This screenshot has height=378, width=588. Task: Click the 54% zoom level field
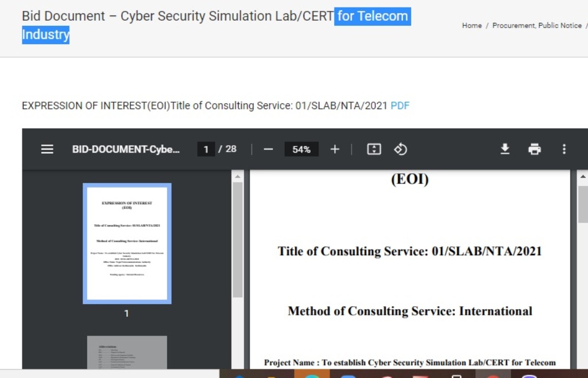coord(301,149)
